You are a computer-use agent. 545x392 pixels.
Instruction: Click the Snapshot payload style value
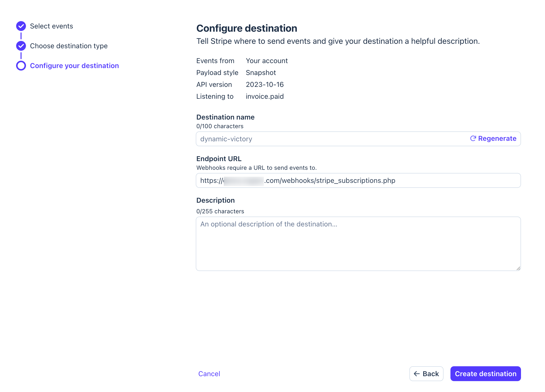[x=261, y=73]
